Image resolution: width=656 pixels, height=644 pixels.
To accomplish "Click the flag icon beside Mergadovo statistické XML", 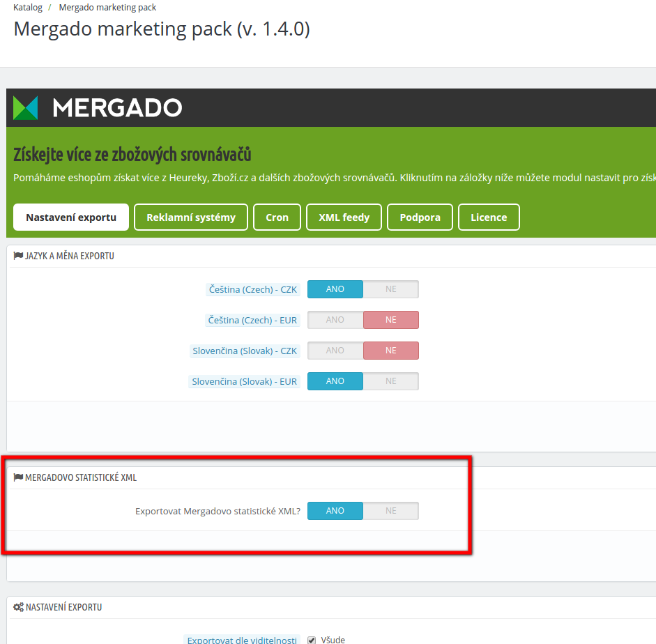I will [18, 477].
